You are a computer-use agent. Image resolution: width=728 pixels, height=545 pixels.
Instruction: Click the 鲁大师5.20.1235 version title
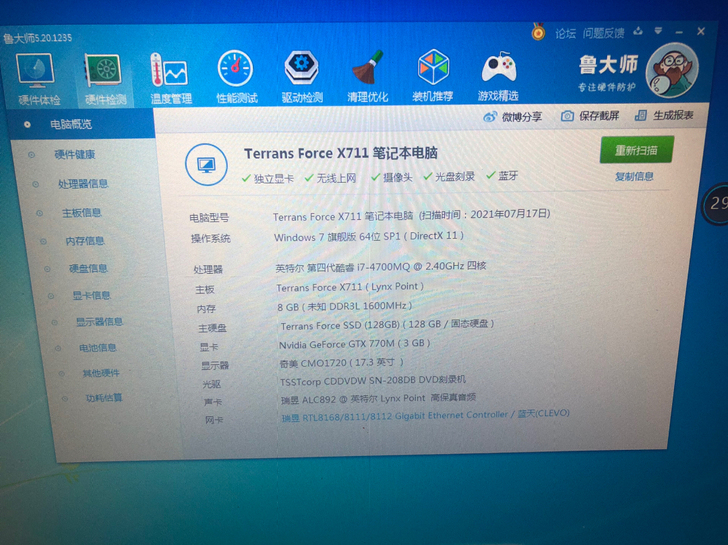[38, 38]
